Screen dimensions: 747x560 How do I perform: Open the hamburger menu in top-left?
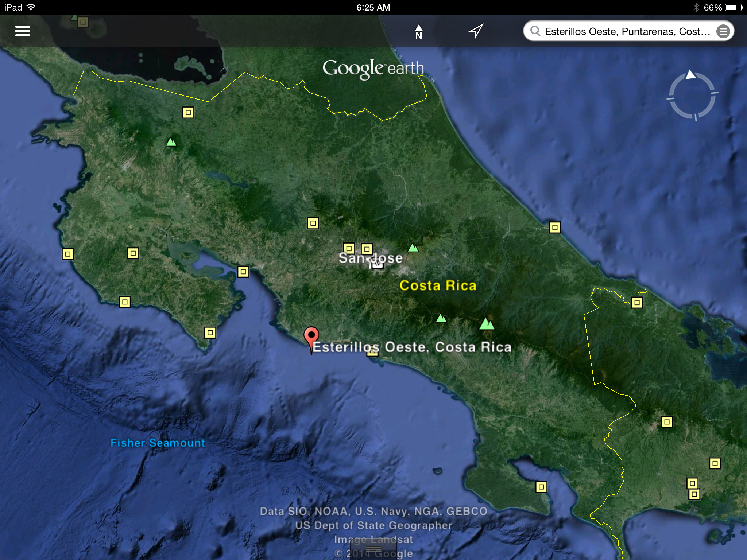point(22,31)
